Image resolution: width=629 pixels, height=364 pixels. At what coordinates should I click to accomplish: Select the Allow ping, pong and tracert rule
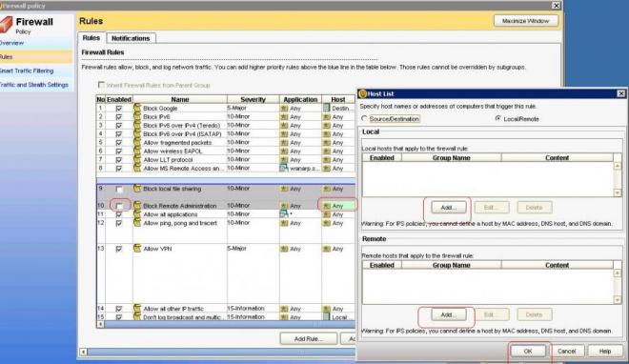180,223
